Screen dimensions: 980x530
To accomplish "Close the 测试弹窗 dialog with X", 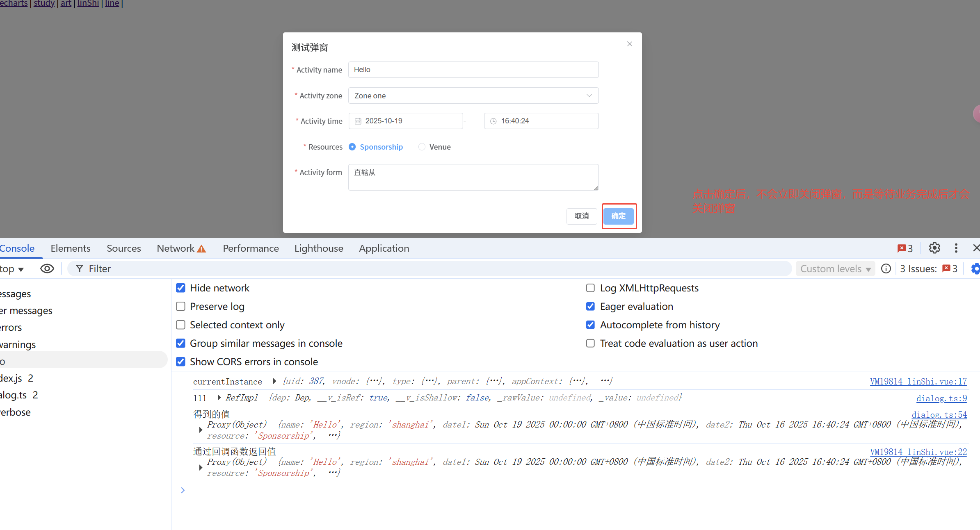I will [630, 44].
